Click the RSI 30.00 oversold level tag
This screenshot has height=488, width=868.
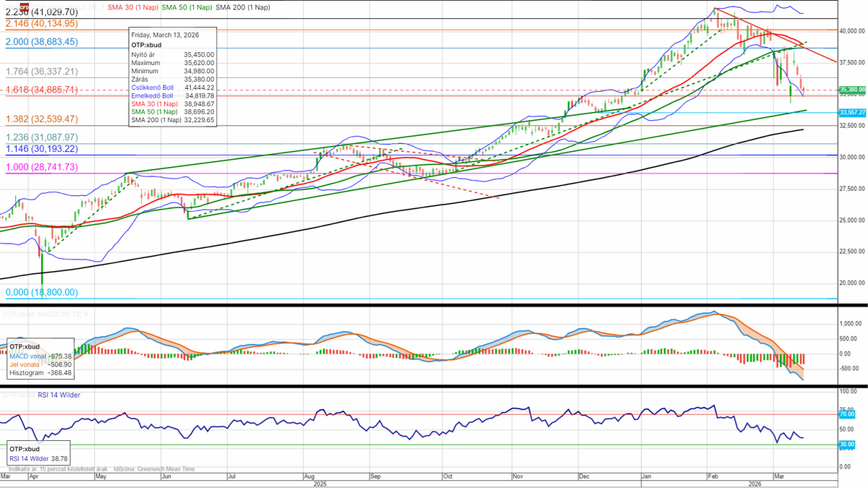(846, 445)
